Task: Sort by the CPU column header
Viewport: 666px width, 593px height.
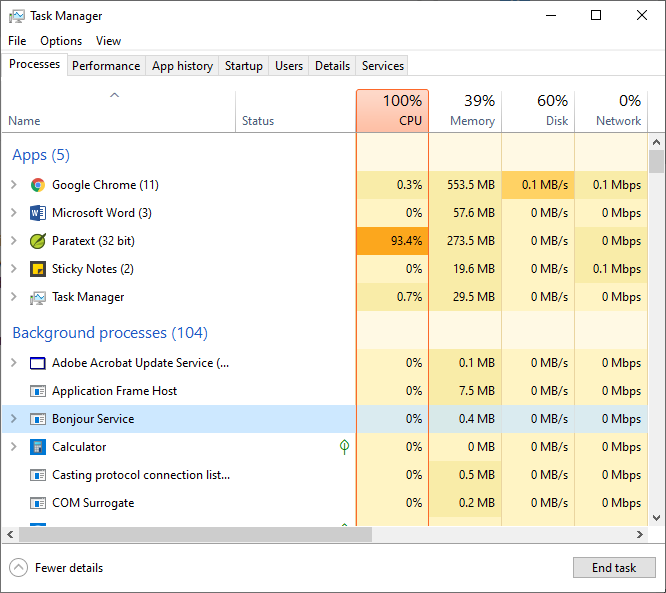Action: [392, 111]
